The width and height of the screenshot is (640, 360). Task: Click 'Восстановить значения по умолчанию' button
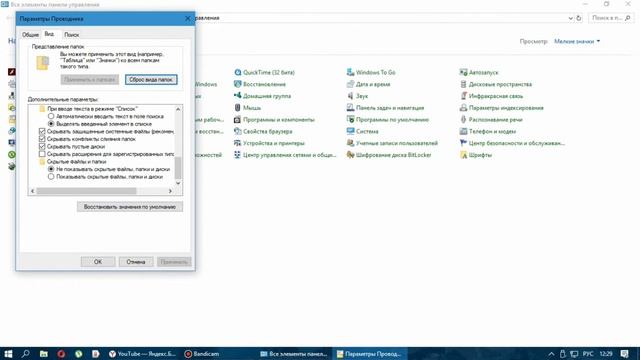130,207
